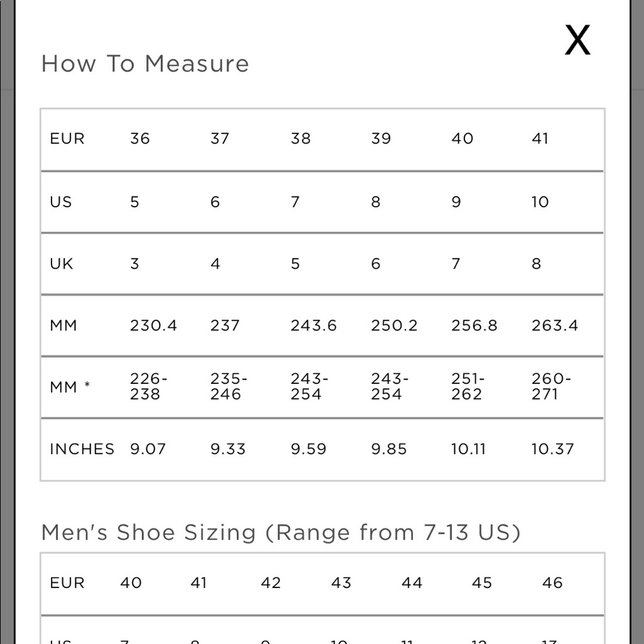Select the 263.4 MM value
The image size is (644, 644).
coord(555,325)
